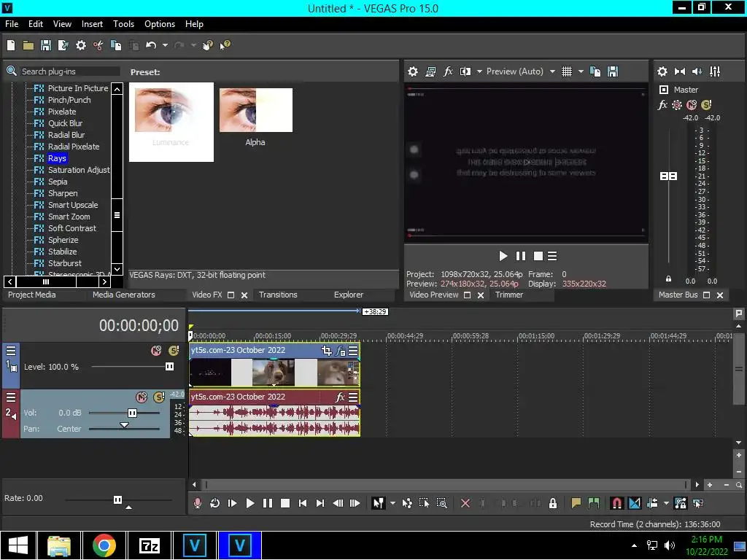
Task: Click the Render As icon in the toolbar
Action: click(63, 45)
